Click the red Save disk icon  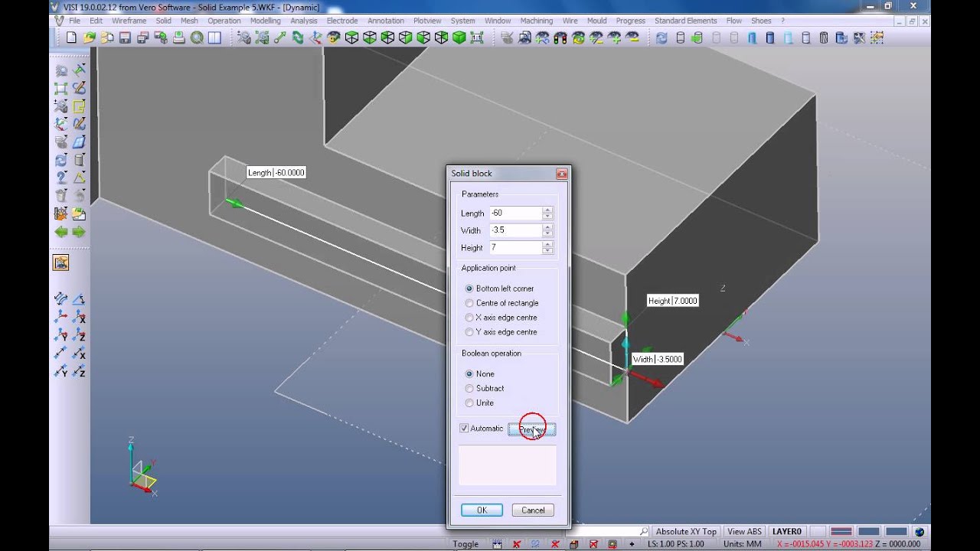126,37
